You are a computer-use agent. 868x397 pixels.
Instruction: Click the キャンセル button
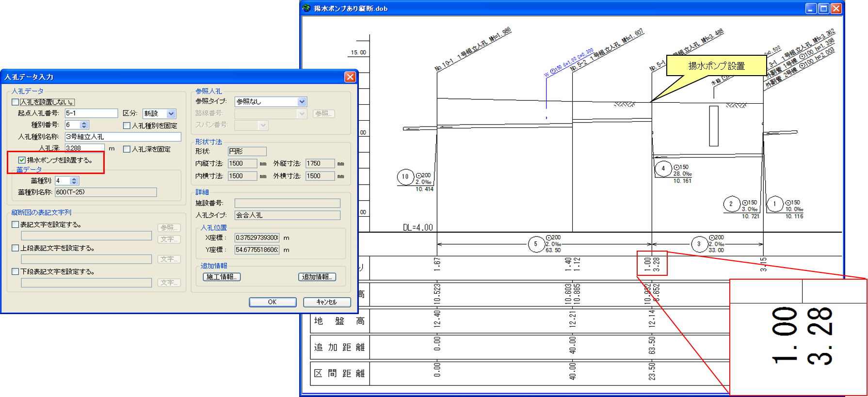click(x=326, y=302)
